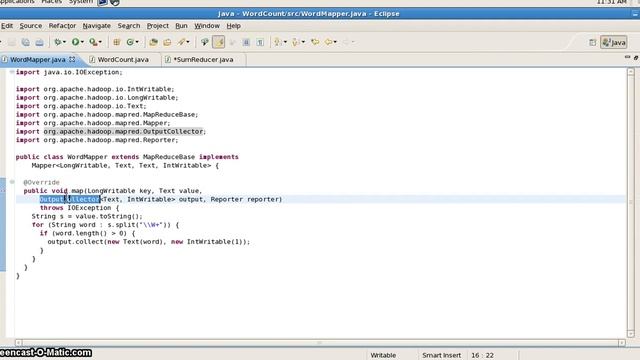Open the Previous Annotation dropdown arrow

[x=303, y=42]
